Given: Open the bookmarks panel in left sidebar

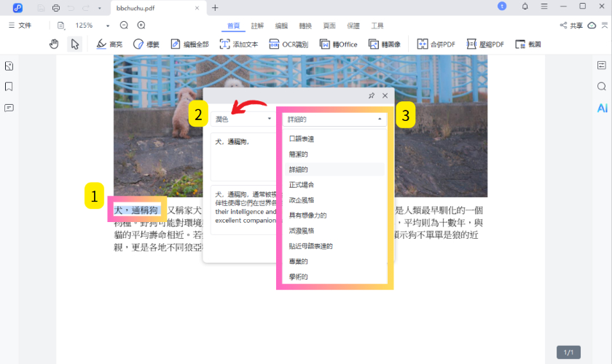Looking at the screenshot, I should point(9,87).
